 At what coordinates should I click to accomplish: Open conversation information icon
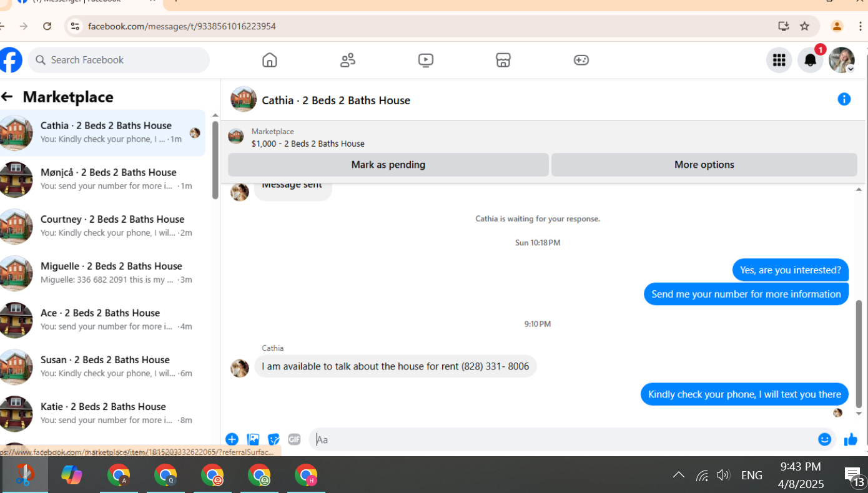tap(844, 99)
